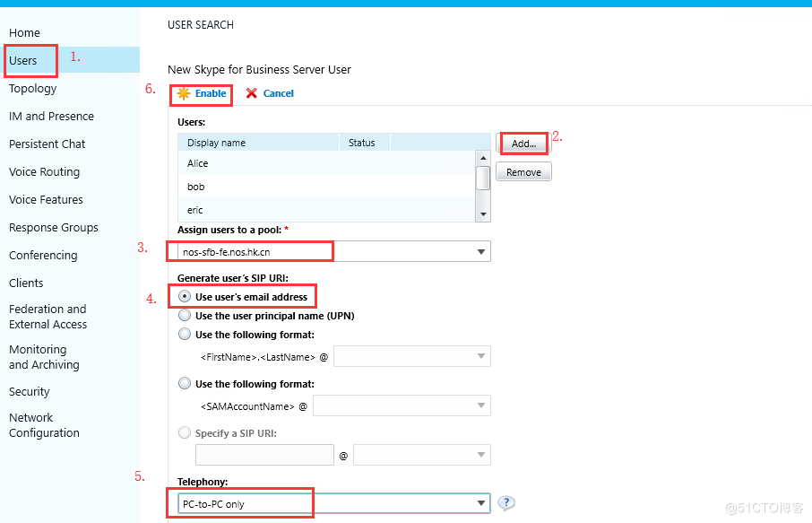Click the red X Cancel icon
812x523 pixels.
click(252, 93)
